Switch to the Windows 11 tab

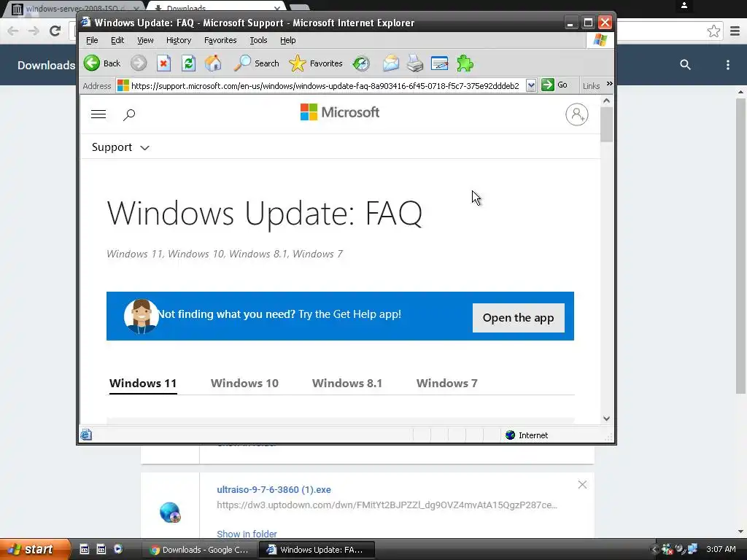click(x=143, y=384)
